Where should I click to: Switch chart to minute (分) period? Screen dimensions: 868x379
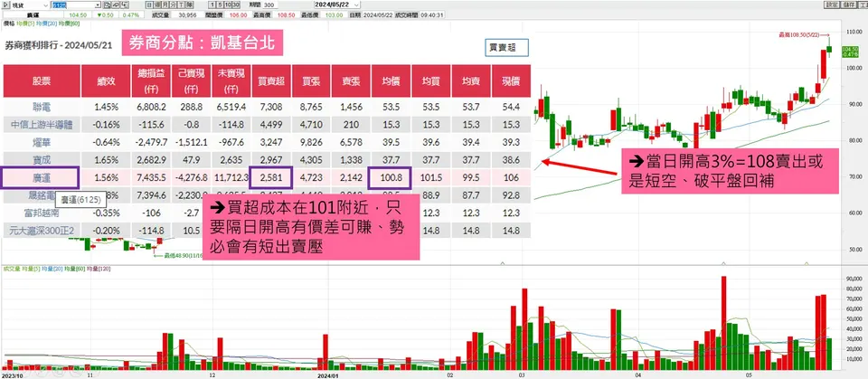point(173,5)
